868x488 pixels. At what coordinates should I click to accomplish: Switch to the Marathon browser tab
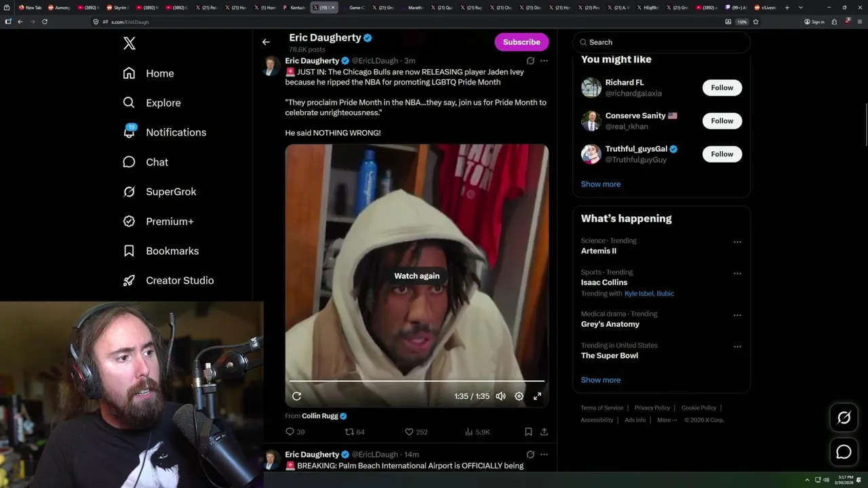[414, 7]
